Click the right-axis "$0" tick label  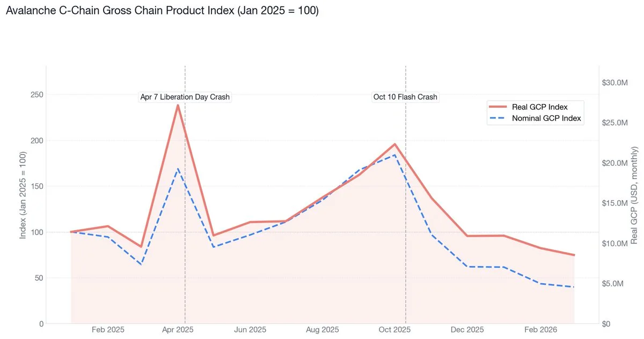607,324
